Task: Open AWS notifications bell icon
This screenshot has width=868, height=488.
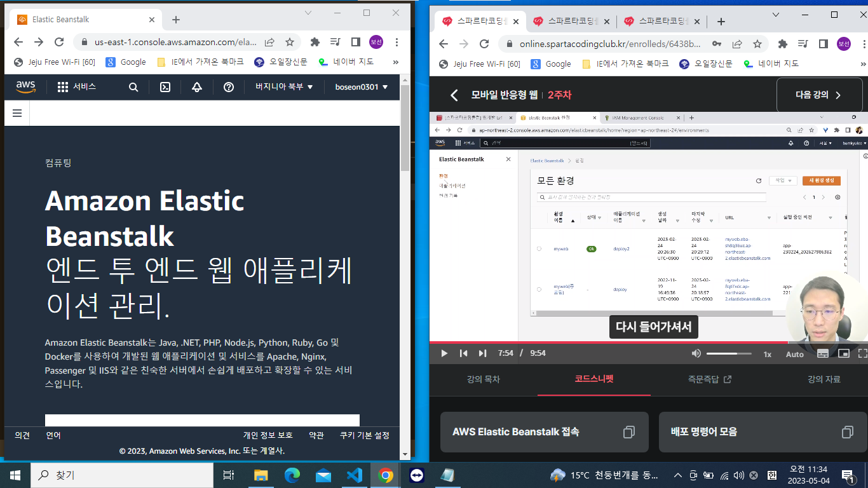Action: pyautogui.click(x=197, y=87)
